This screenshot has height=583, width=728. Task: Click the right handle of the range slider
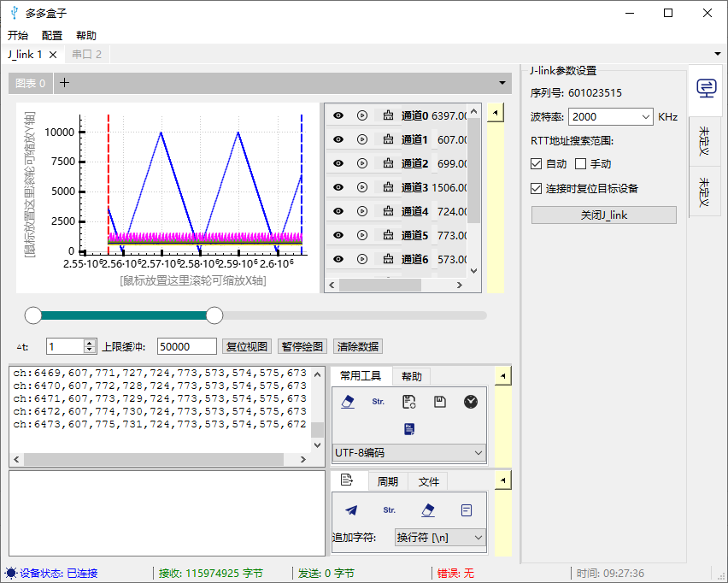click(214, 315)
